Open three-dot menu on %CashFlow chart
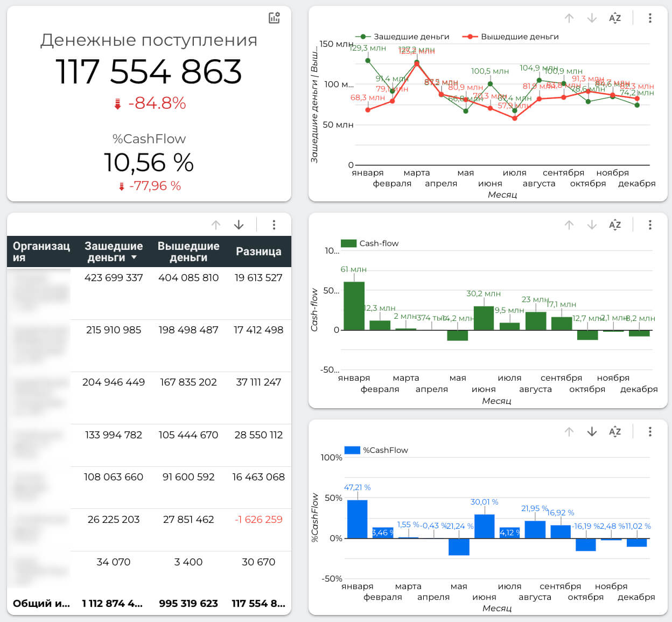This screenshot has width=672, height=622. 650,431
